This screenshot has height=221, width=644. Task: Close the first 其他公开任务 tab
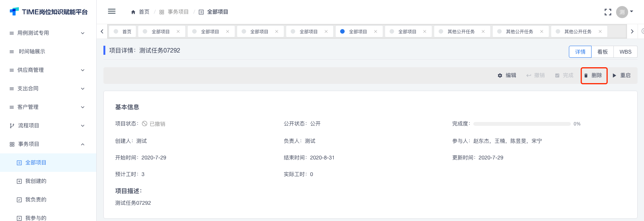click(483, 32)
